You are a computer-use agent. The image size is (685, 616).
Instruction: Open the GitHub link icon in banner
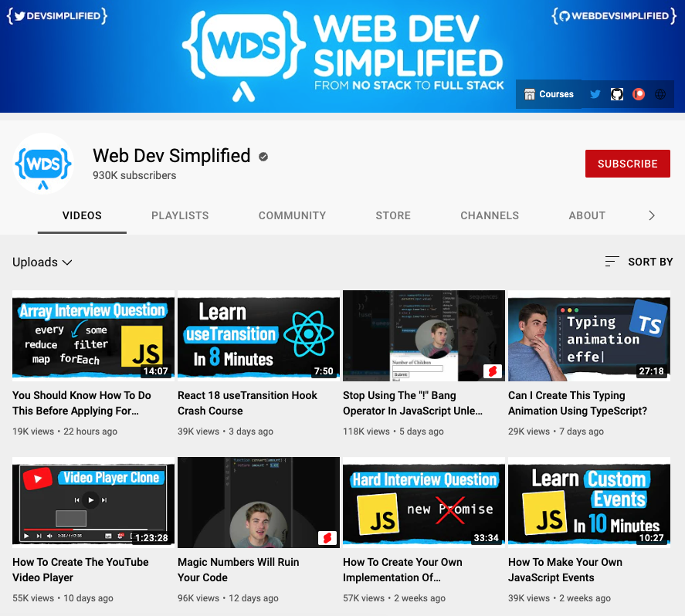coord(616,94)
